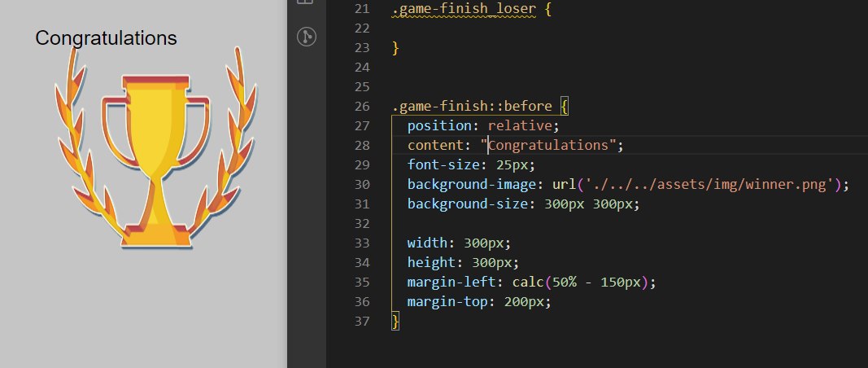Click line number 37 in the gutter
This screenshot has width=868, height=368.
pos(361,321)
